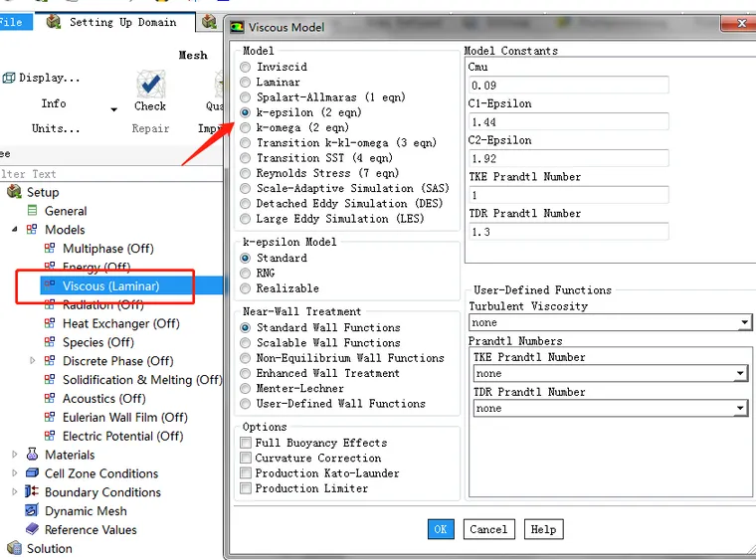Click Cancel in Viscous Model dialog
Image resolution: width=756 pixels, height=560 pixels.
[x=488, y=529]
